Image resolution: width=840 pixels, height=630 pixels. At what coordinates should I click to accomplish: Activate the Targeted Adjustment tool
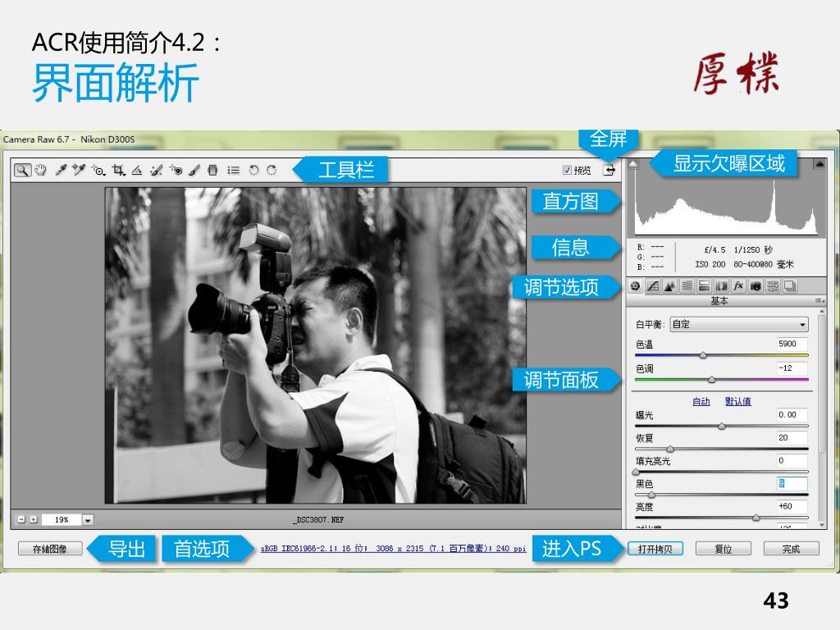[98, 170]
